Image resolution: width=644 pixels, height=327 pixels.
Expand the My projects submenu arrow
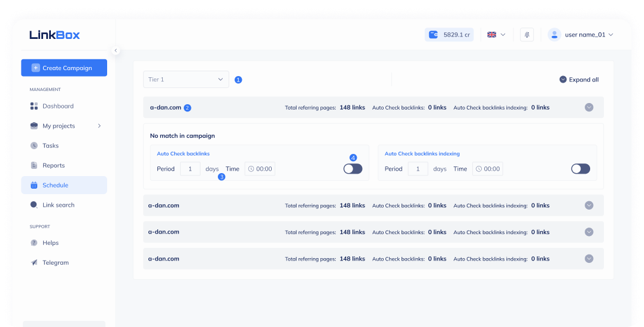point(99,126)
